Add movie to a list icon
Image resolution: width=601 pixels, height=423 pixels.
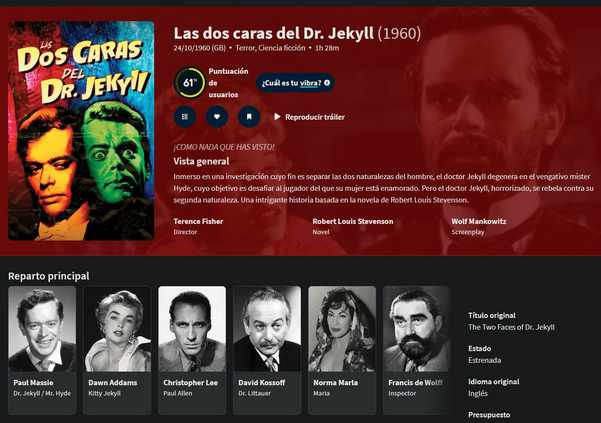coord(185,116)
